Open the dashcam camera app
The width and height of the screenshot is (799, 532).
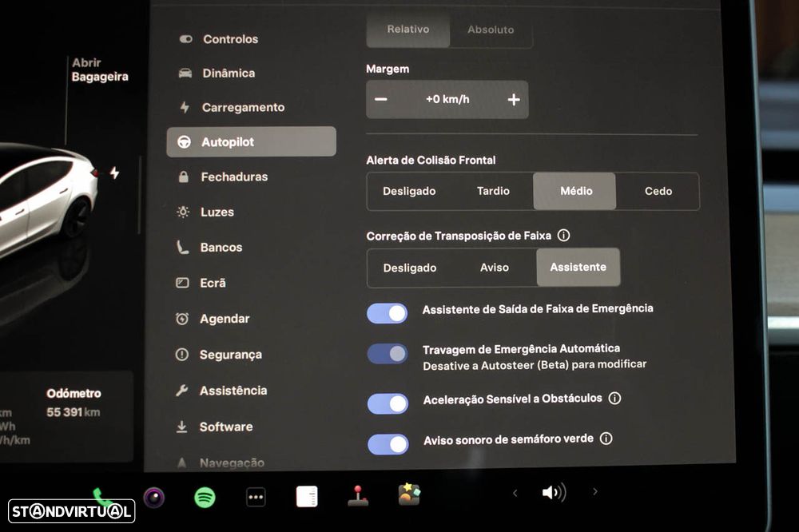pyautogui.click(x=154, y=498)
